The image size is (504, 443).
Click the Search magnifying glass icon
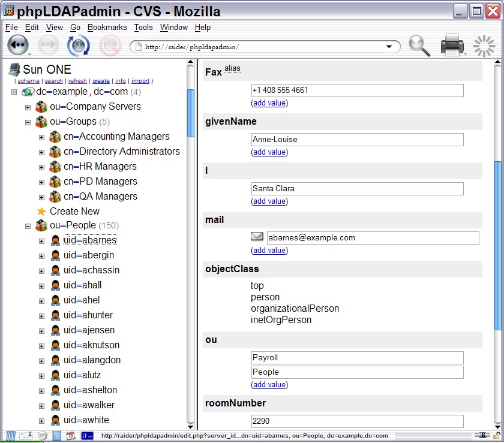click(419, 46)
